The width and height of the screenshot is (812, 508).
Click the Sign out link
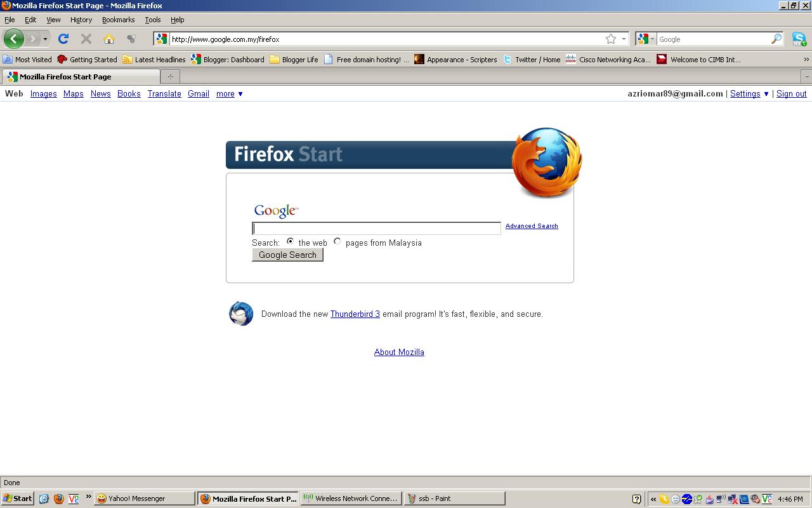pos(792,93)
